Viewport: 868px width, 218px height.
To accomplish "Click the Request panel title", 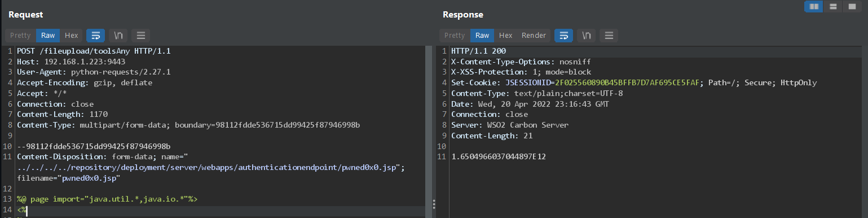I will pos(26,15).
